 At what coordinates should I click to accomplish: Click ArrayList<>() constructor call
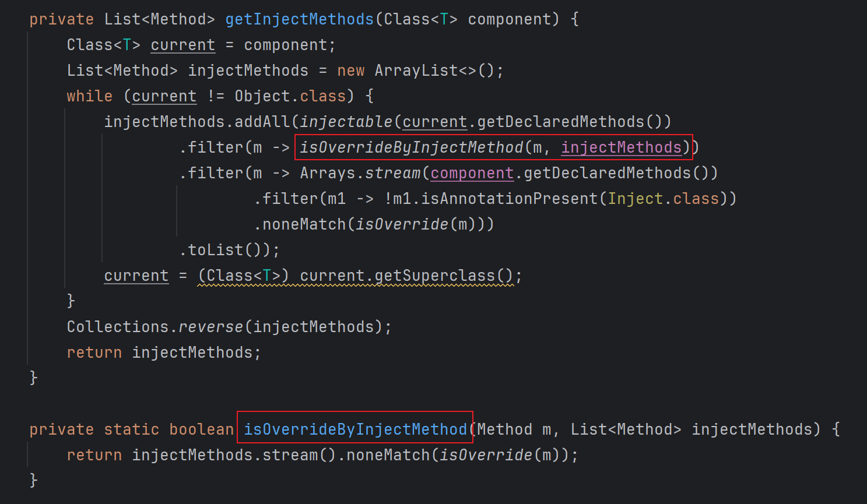click(434, 71)
